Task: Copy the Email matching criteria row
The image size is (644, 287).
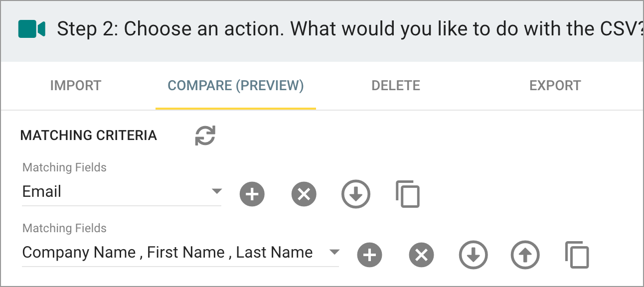Action: click(x=408, y=194)
